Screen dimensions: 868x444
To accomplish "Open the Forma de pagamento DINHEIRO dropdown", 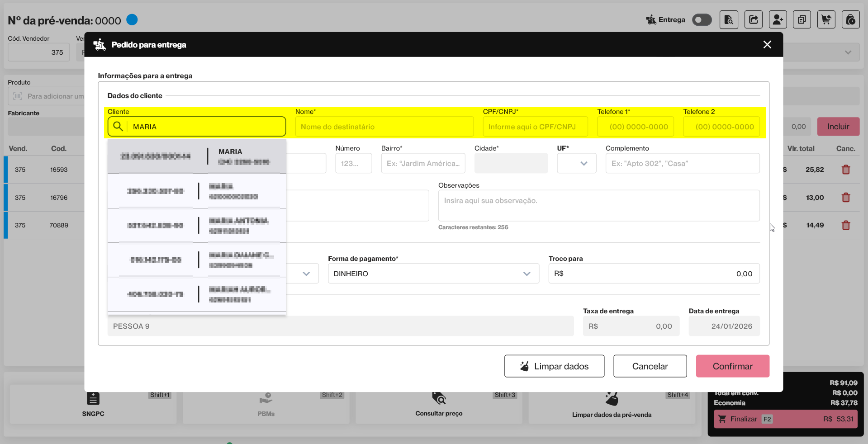I will coord(433,274).
